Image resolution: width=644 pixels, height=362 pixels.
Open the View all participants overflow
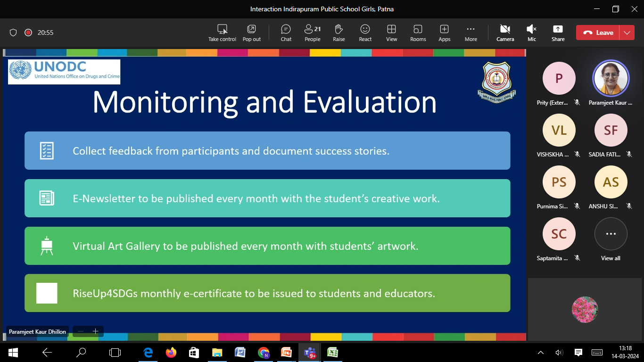(x=611, y=239)
